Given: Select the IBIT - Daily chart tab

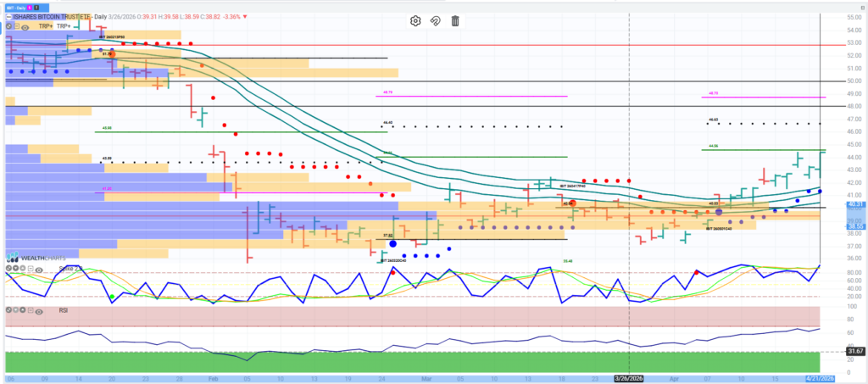Looking at the screenshot, I should 16,6.
